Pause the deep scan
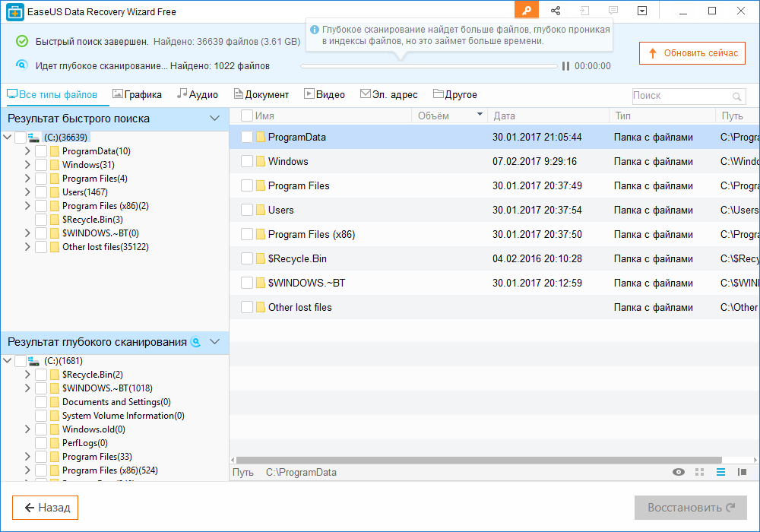760x532 pixels. point(565,66)
